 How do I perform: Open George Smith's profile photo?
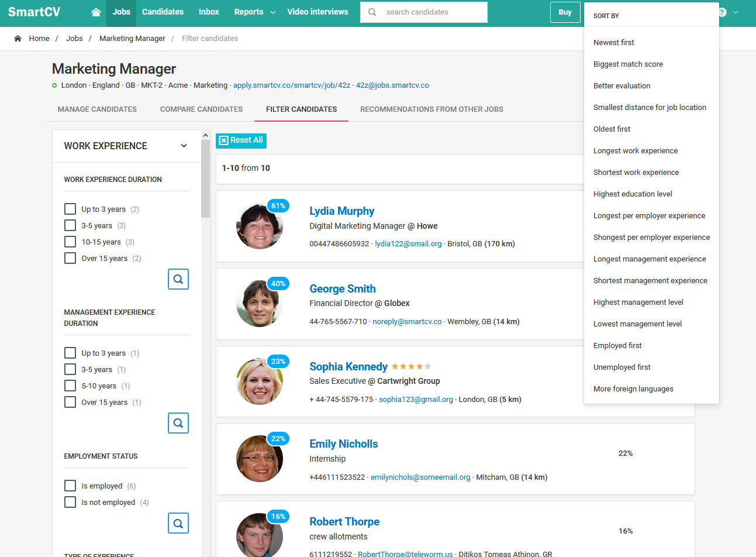point(260,304)
